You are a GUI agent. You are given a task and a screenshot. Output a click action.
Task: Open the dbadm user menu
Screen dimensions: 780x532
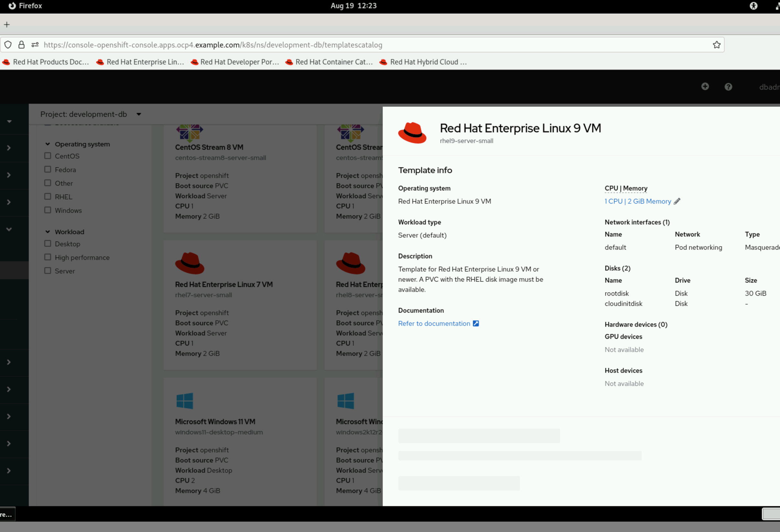pyautogui.click(x=769, y=87)
